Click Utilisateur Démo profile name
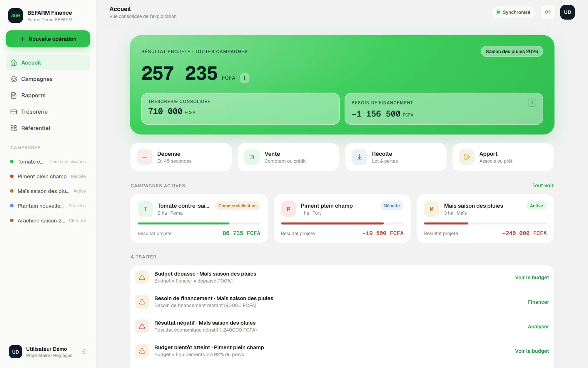 click(46, 349)
